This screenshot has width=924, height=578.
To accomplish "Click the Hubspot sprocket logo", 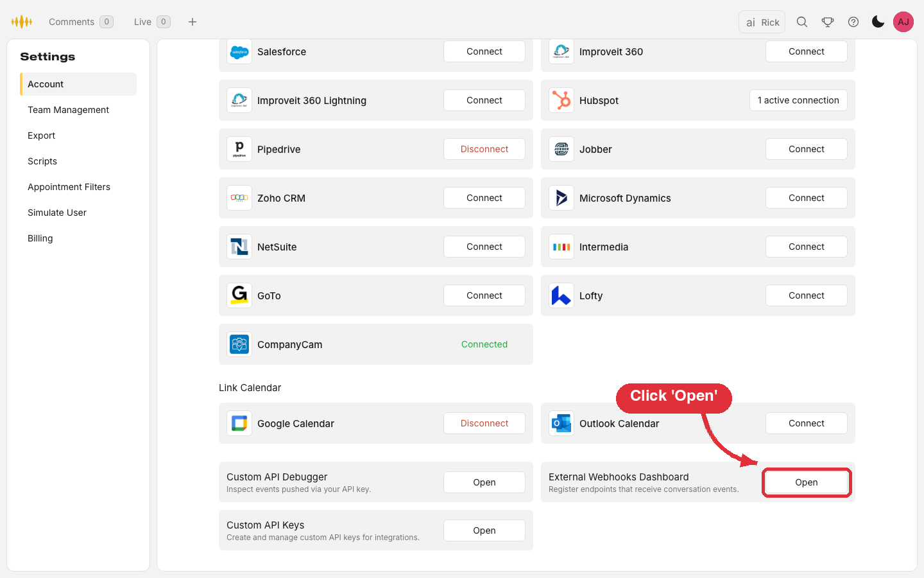I will click(561, 100).
